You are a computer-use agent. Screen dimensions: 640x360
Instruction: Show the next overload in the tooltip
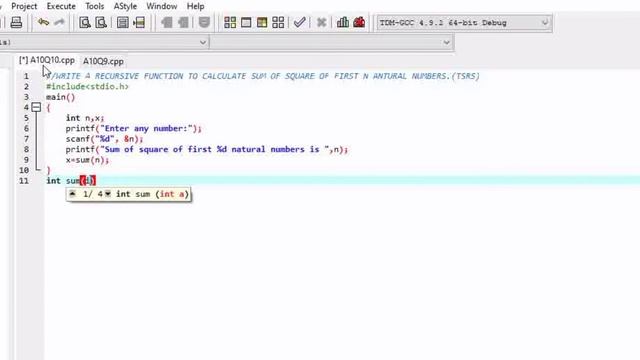click(108, 194)
